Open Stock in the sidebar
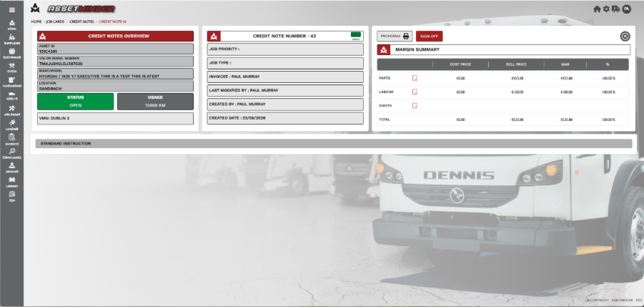Viewport: 644px width, 307px height. (x=12, y=67)
